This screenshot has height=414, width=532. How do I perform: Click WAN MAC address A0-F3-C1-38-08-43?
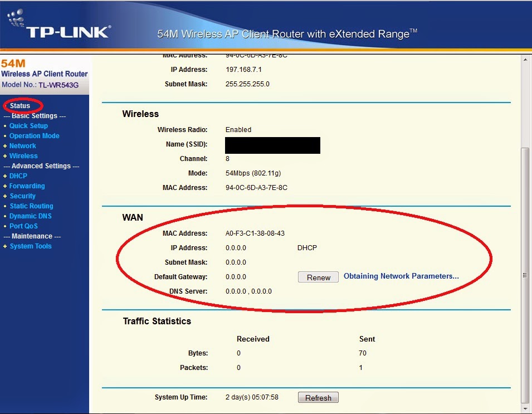coord(255,233)
